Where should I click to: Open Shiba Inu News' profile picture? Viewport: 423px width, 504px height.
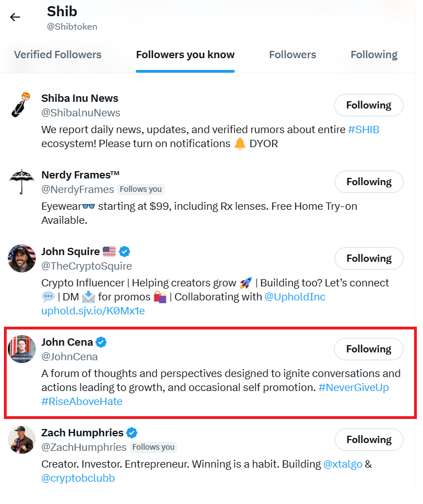click(x=21, y=105)
